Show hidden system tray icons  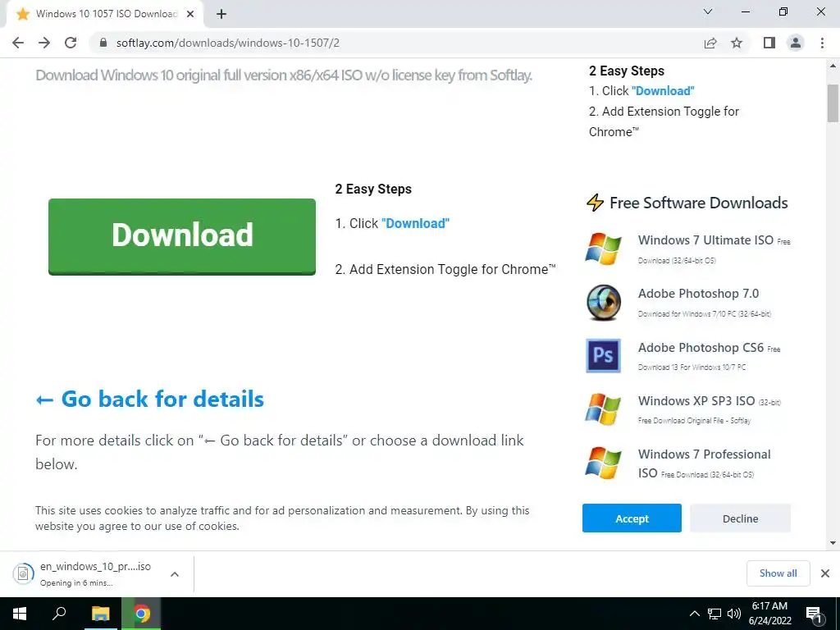(x=694, y=614)
